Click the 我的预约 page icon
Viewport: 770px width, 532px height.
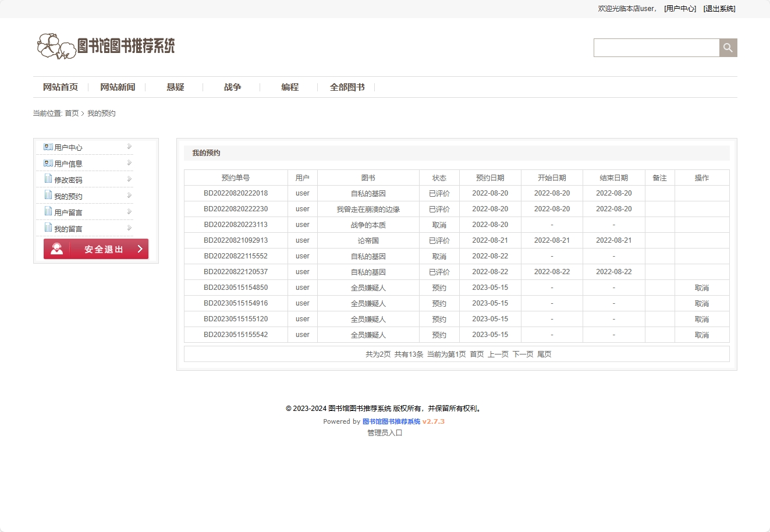48,196
